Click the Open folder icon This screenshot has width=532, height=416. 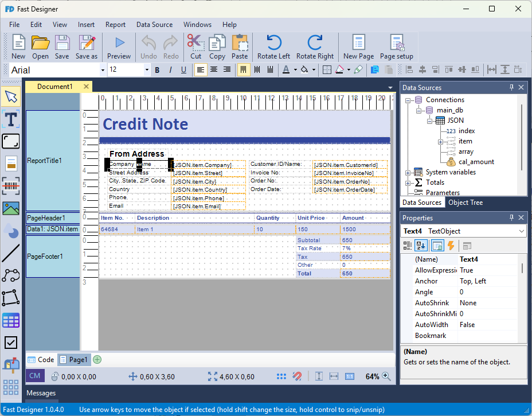pos(40,47)
